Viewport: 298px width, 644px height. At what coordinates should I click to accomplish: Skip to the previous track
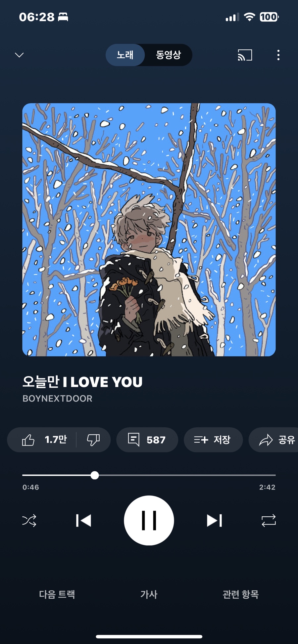click(x=83, y=521)
